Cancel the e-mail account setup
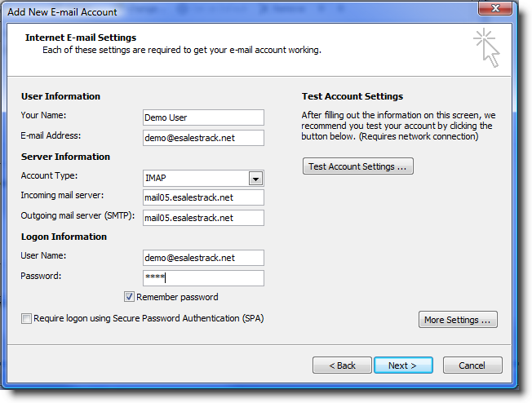Screen dimensions: 532x403 click(472, 365)
